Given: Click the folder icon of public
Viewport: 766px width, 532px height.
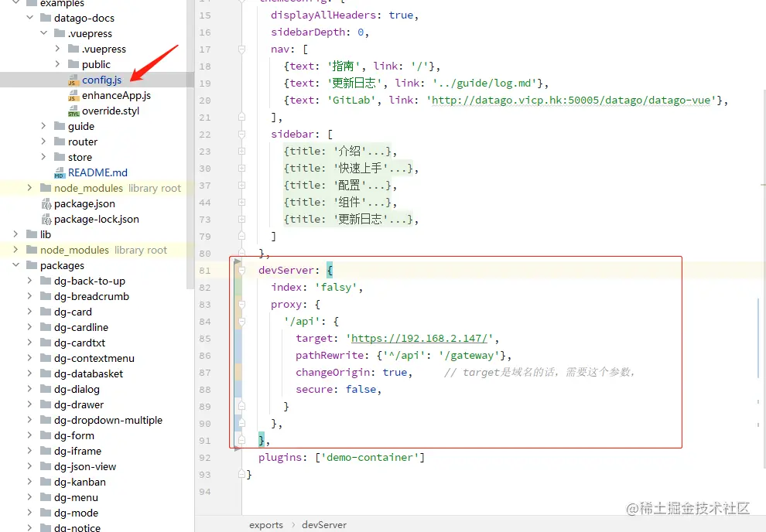Looking at the screenshot, I should [x=74, y=64].
